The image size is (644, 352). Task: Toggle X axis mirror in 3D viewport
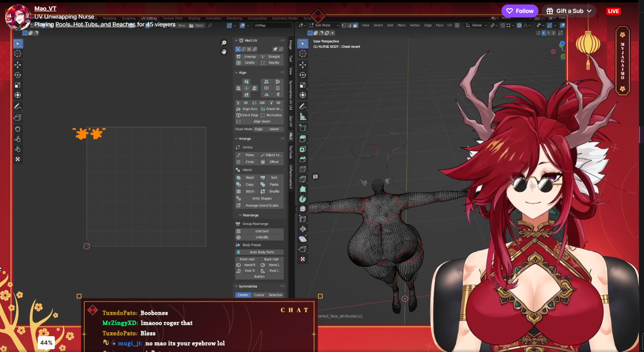click(x=544, y=33)
